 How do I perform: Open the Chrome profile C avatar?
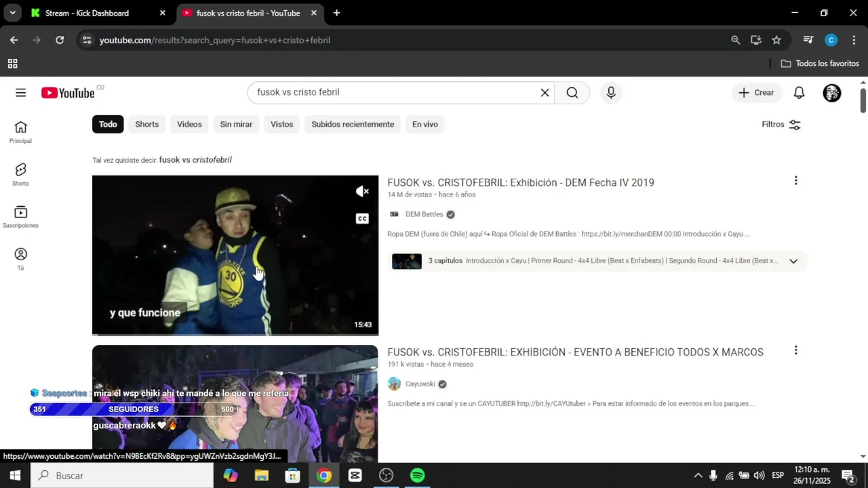[831, 40]
